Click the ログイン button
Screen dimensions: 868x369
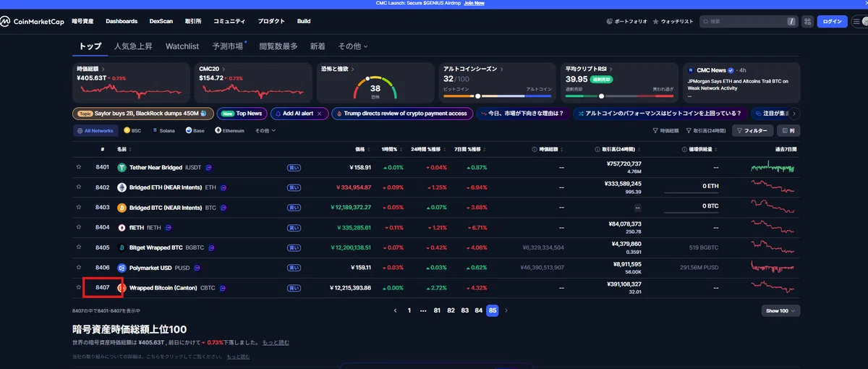pyautogui.click(x=832, y=22)
